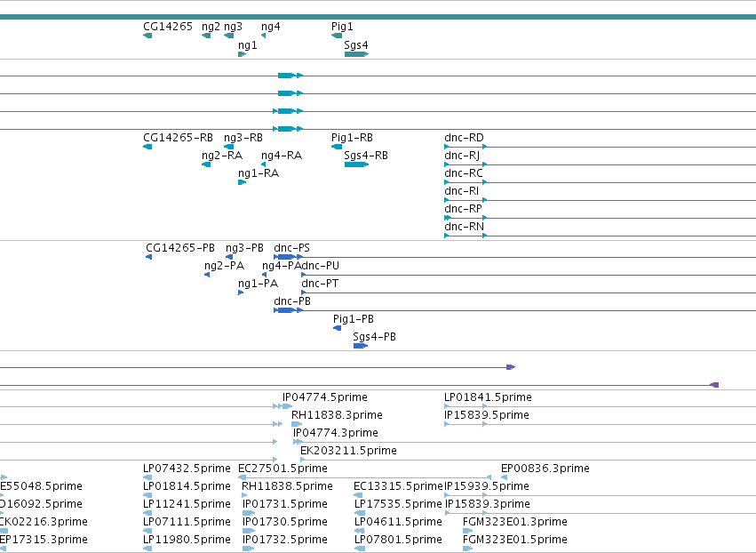Click the IP01731.5prime EST label

coord(285,504)
